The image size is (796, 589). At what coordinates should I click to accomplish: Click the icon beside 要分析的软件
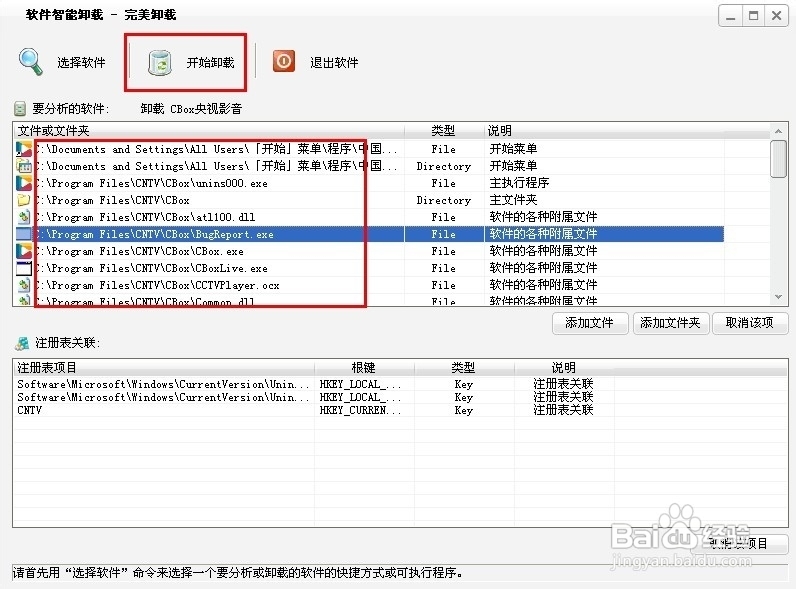tap(20, 109)
